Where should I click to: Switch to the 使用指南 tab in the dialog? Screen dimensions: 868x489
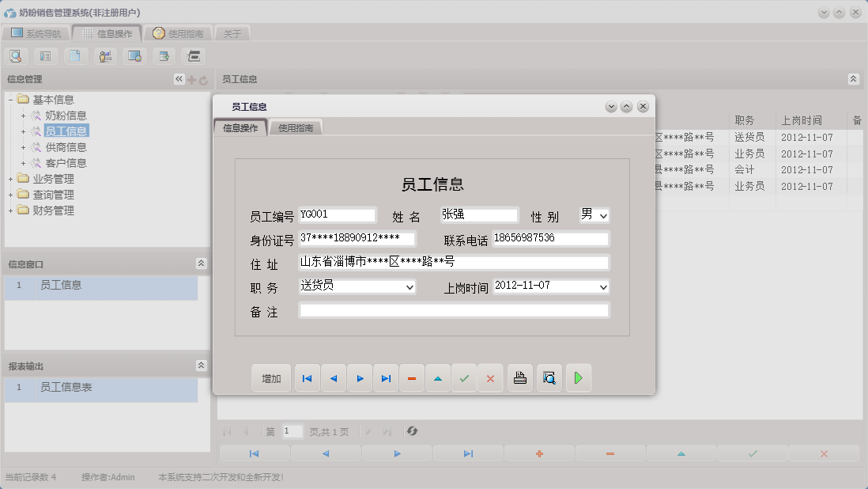[x=295, y=126]
